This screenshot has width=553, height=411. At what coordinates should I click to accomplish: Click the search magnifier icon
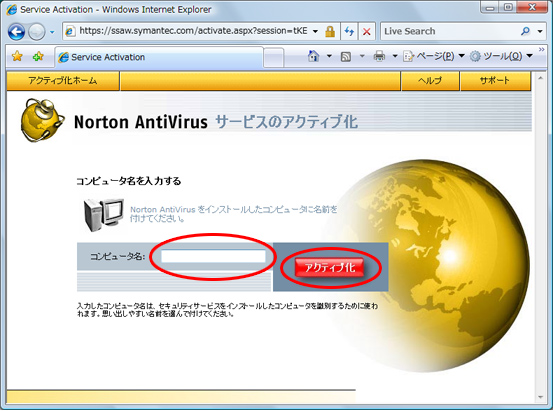click(525, 31)
